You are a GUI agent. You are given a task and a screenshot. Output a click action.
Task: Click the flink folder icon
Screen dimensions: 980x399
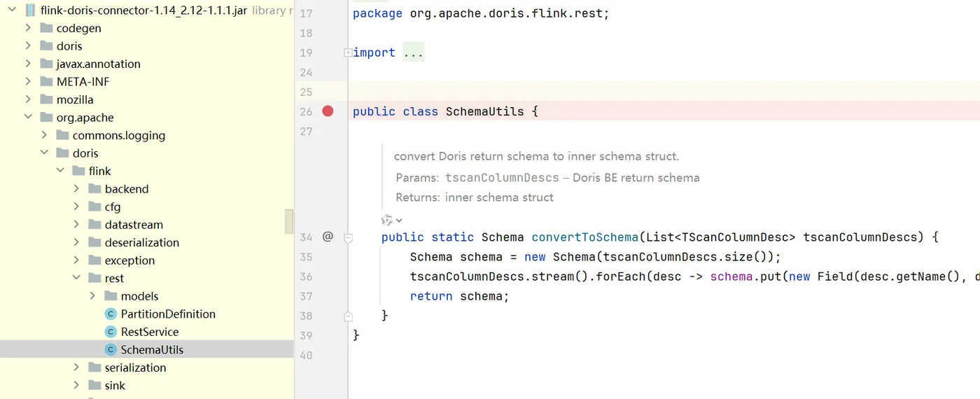click(79, 171)
